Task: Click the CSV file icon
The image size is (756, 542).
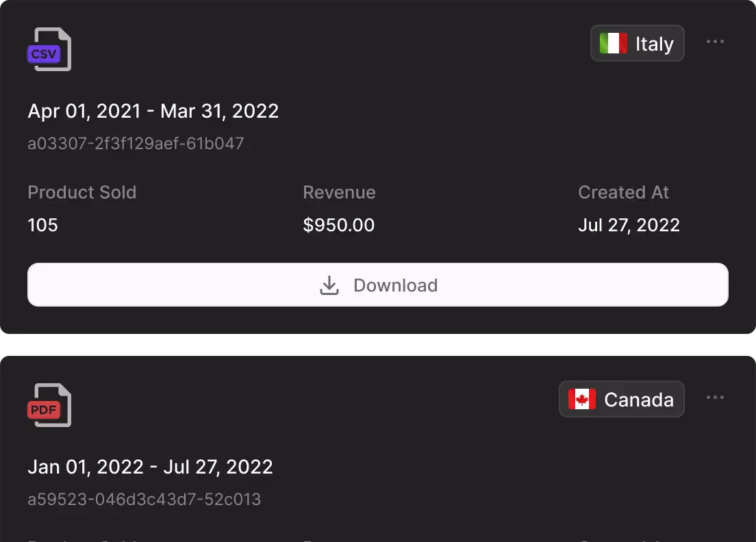Action: [x=49, y=49]
